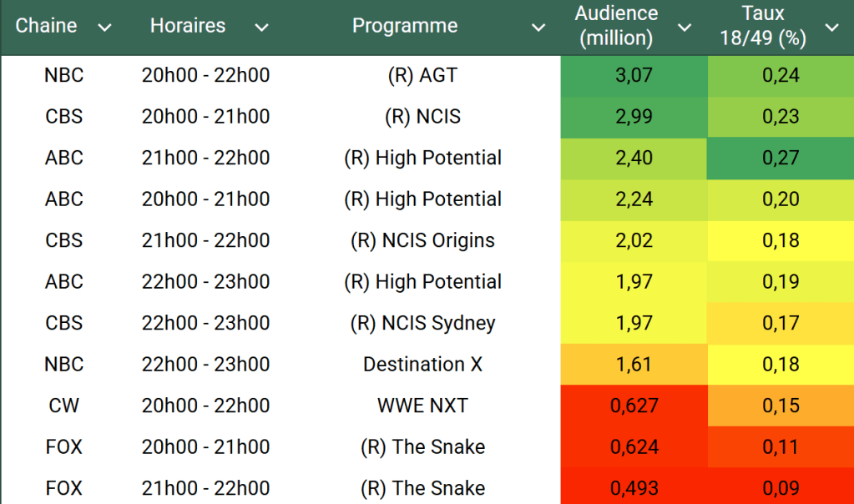Open the Programme column dropdown arrow
The height and width of the screenshot is (504, 854).
coord(538,28)
